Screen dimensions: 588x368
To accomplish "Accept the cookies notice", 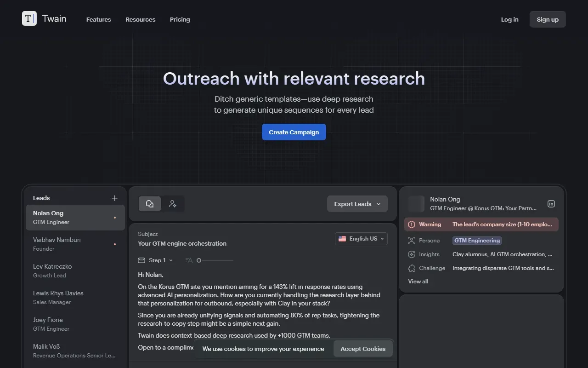I will point(363,349).
